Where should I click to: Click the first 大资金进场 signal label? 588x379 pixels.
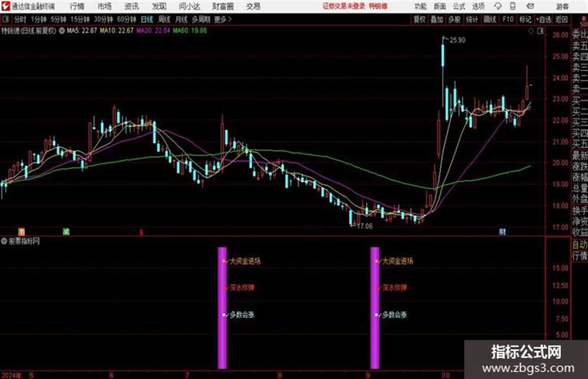[245, 261]
